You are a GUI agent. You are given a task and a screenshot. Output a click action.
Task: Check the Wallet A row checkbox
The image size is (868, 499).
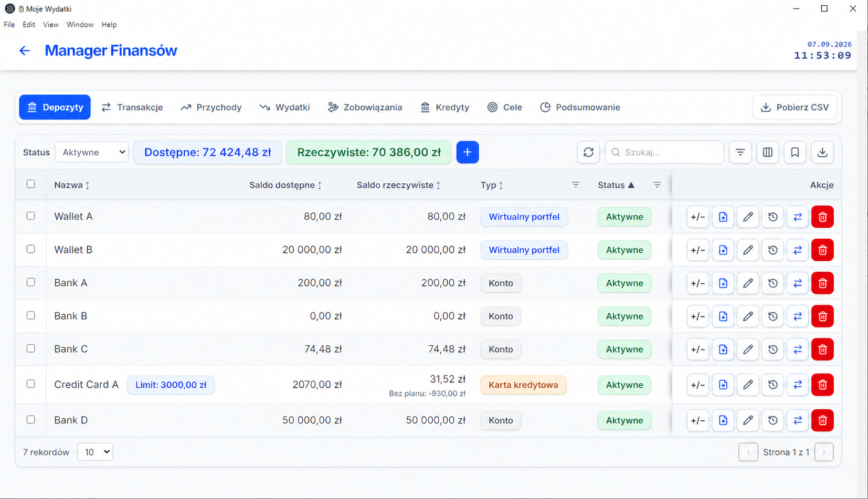31,216
